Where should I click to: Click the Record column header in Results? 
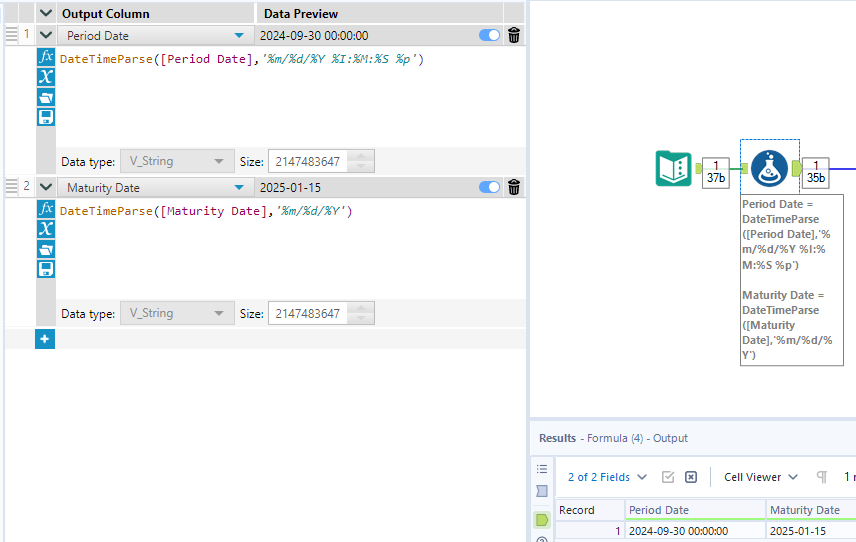tap(590, 510)
